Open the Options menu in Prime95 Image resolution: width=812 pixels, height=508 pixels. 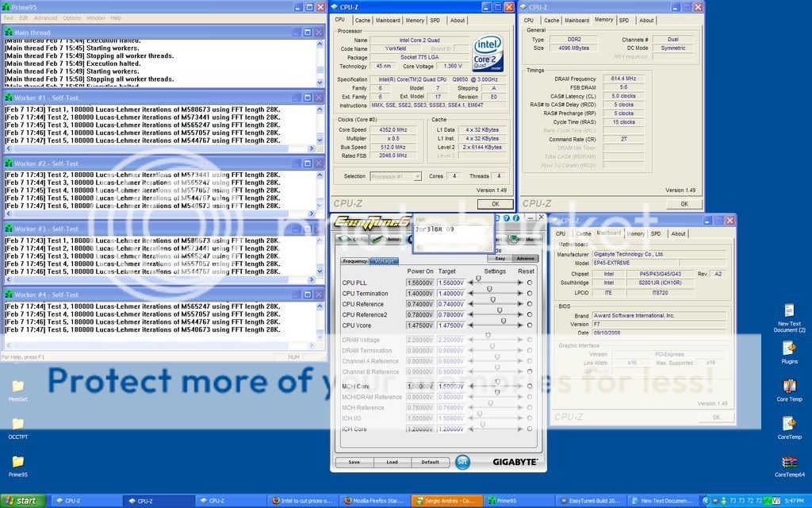tap(72, 17)
